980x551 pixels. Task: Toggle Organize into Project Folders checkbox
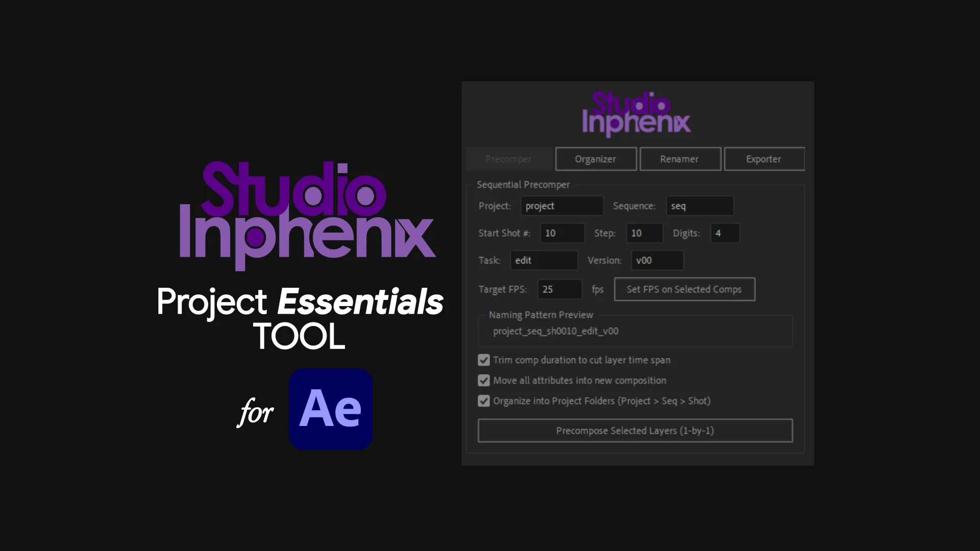pos(484,401)
